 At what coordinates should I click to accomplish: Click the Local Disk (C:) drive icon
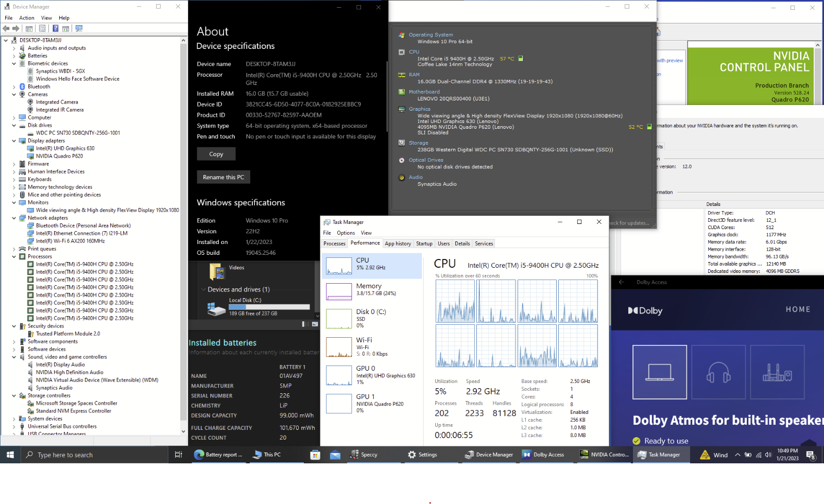217,308
